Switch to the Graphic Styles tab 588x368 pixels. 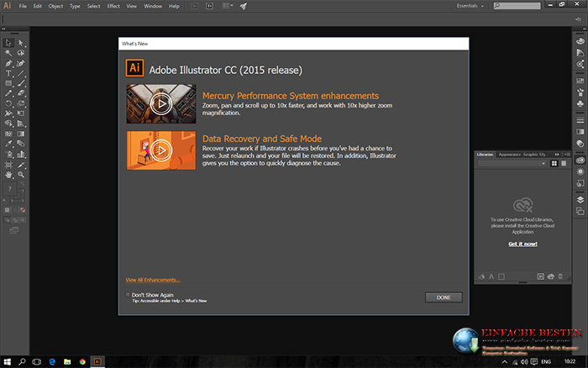coord(534,155)
